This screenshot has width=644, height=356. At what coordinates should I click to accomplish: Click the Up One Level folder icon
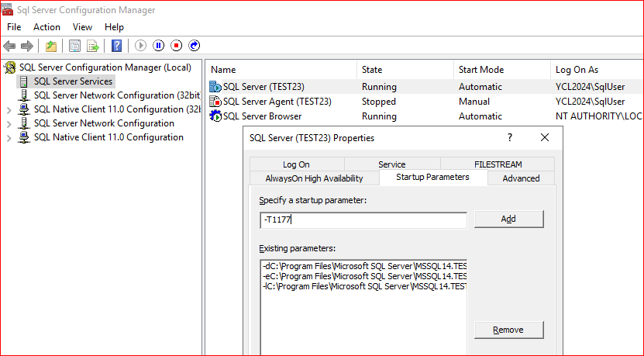[x=51, y=46]
